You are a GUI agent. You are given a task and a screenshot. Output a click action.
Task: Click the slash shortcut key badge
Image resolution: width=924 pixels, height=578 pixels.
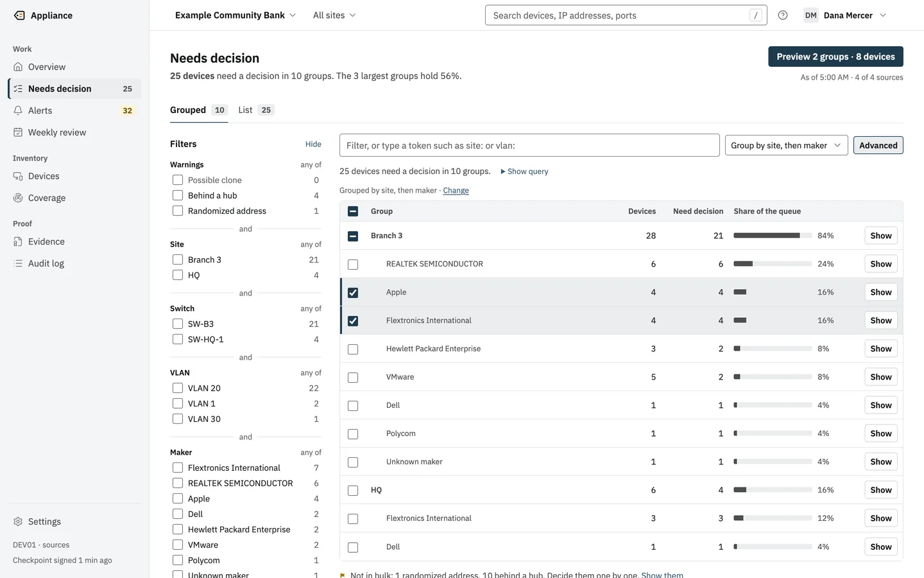coord(756,15)
